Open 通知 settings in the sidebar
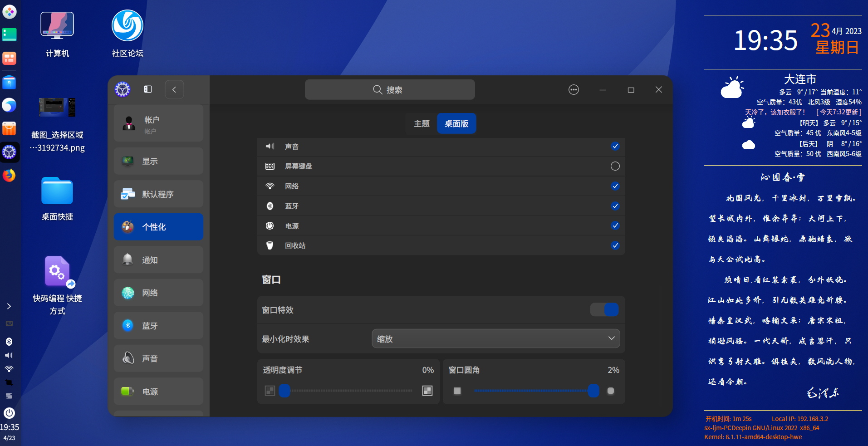868x446 pixels. pyautogui.click(x=158, y=260)
